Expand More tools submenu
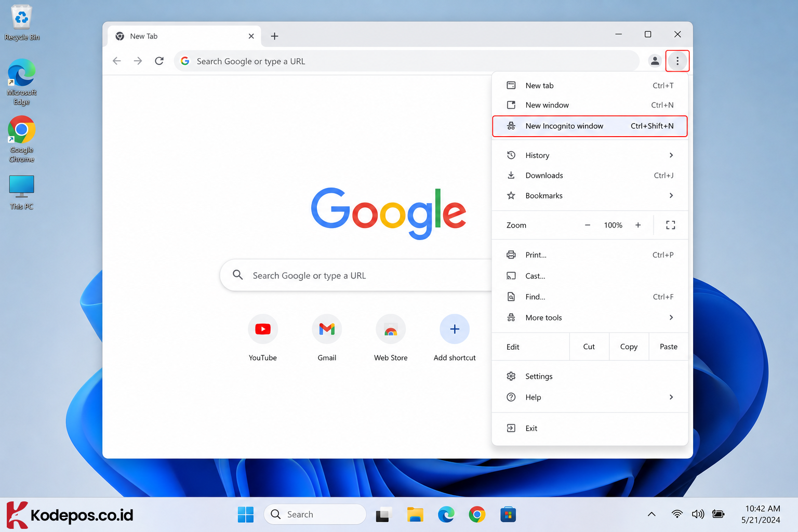The width and height of the screenshot is (798, 532). [x=590, y=317]
